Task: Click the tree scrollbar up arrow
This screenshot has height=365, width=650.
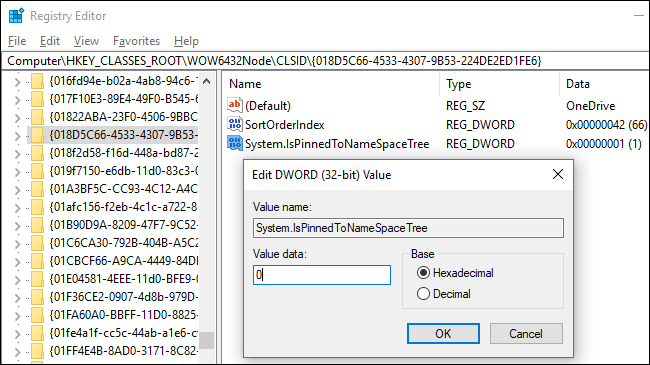Action: pyautogui.click(x=206, y=81)
